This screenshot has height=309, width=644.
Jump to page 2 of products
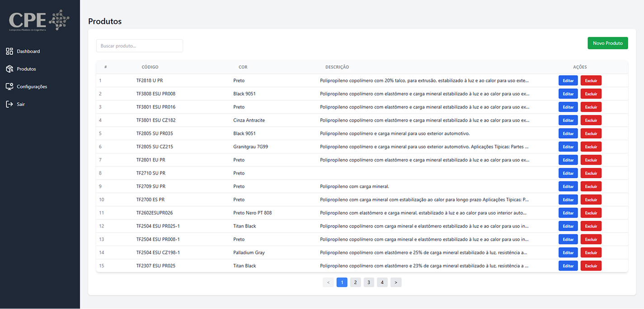[356, 282]
